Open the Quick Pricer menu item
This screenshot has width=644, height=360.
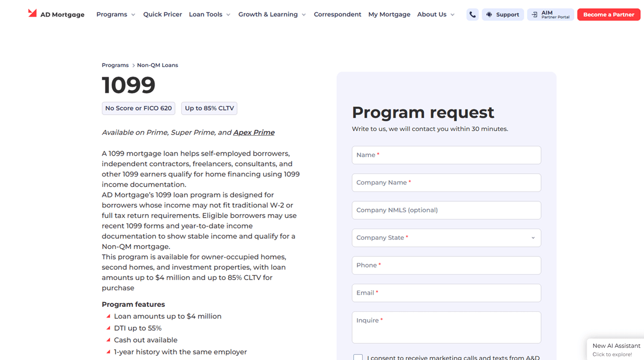(163, 14)
